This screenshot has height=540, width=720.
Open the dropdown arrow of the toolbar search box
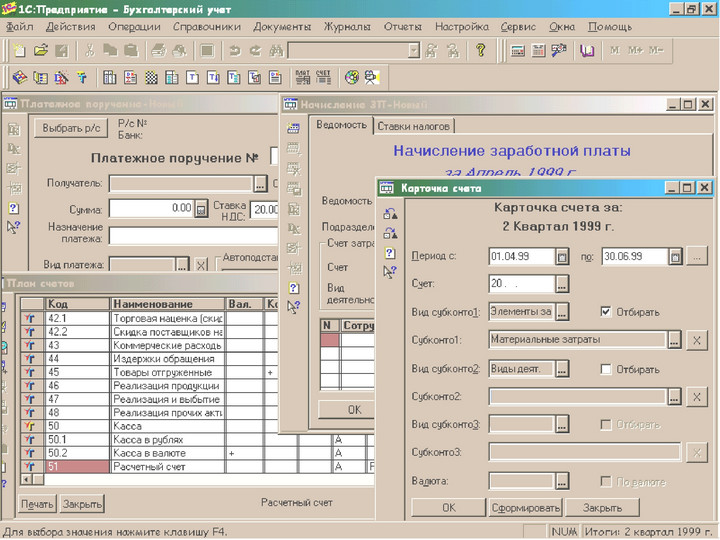[x=414, y=51]
